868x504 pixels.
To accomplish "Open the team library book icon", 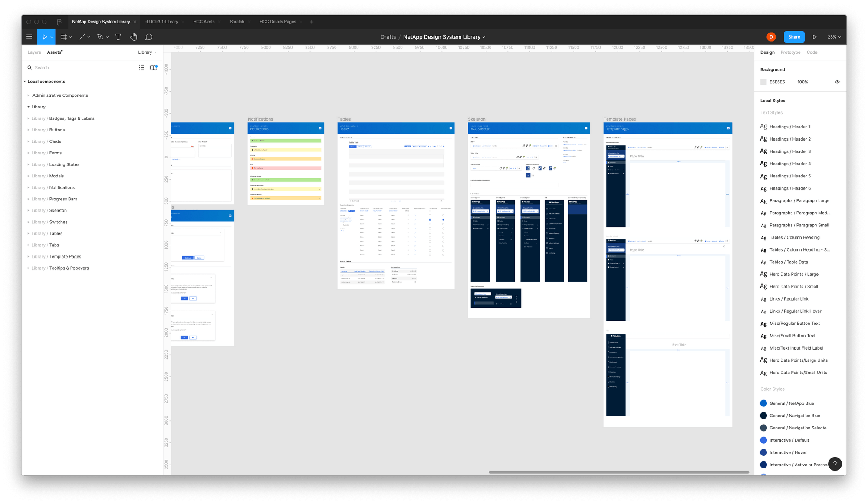I will 153,68.
